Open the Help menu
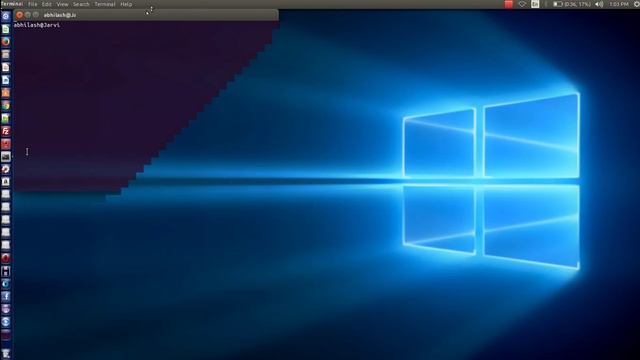The width and height of the screenshot is (640, 360). [x=126, y=4]
